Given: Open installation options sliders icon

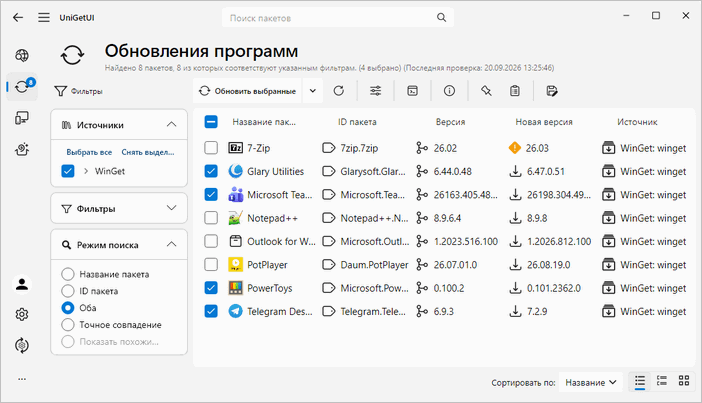Looking at the screenshot, I should pos(376,91).
